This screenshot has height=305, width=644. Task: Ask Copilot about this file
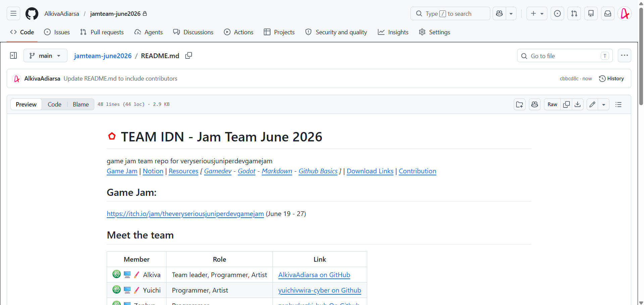point(535,104)
